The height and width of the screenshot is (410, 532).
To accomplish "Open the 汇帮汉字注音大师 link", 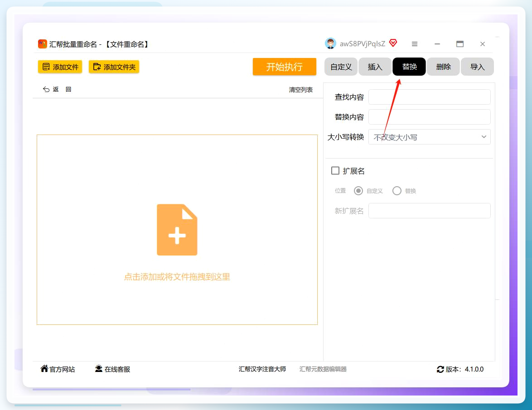I will pos(262,369).
